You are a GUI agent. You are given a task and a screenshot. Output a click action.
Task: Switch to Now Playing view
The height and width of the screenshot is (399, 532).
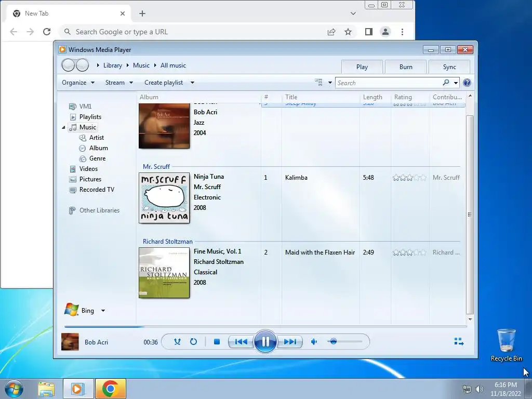click(459, 342)
